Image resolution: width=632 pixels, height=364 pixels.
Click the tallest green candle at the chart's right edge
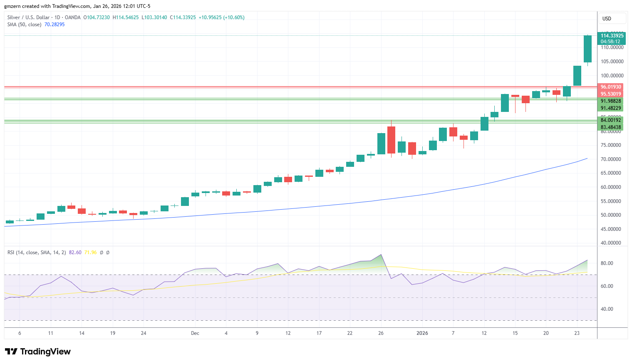587,49
